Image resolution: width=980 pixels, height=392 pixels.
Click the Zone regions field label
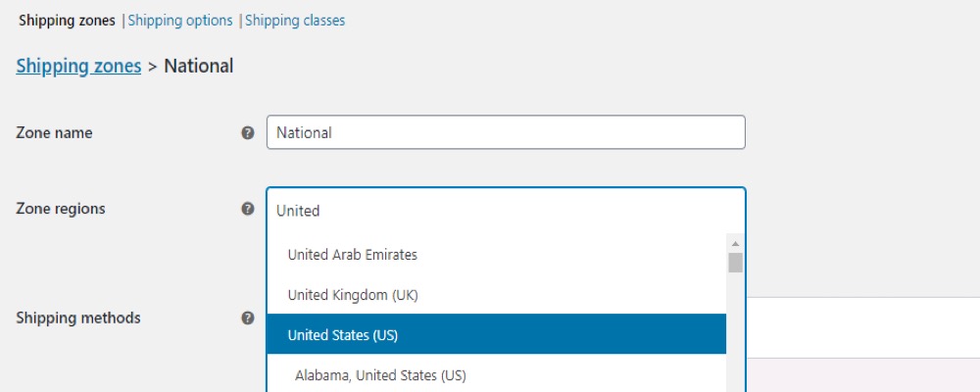(x=61, y=208)
